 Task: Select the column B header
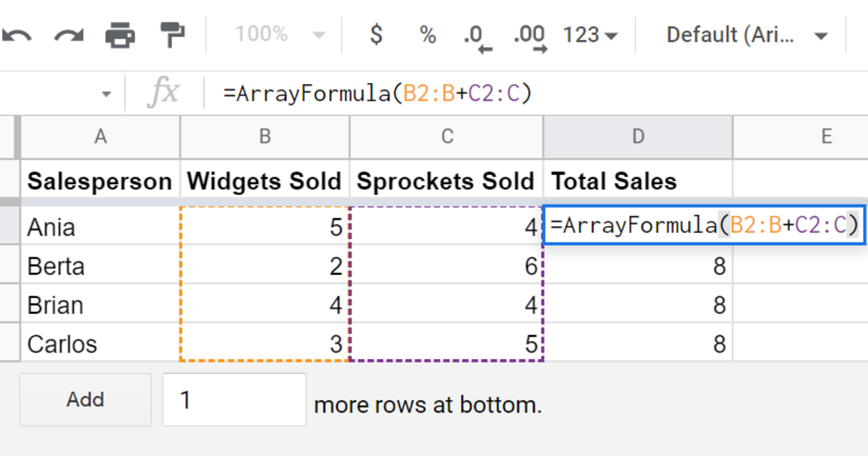[x=265, y=137]
